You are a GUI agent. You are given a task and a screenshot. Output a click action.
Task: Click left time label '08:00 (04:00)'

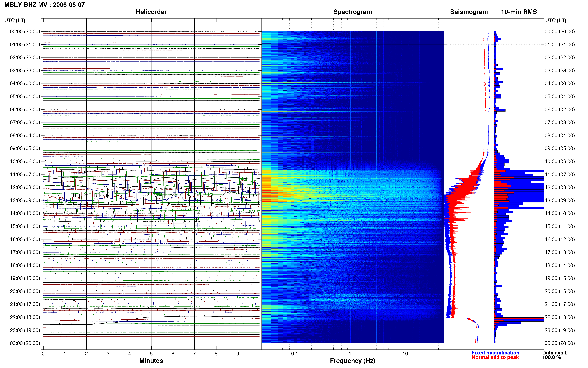pos(25,135)
